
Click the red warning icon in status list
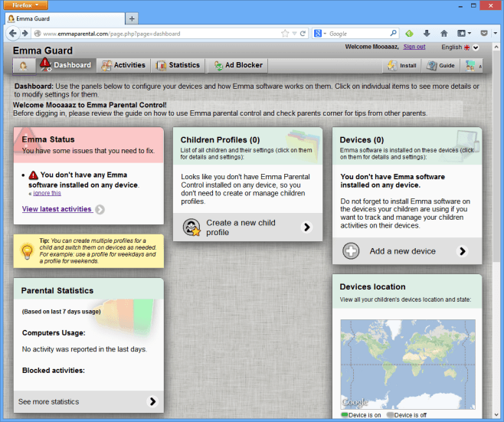click(34, 175)
